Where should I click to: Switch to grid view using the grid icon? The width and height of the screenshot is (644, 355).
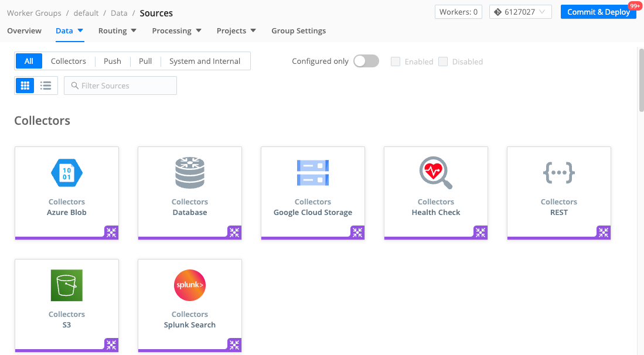pos(24,86)
